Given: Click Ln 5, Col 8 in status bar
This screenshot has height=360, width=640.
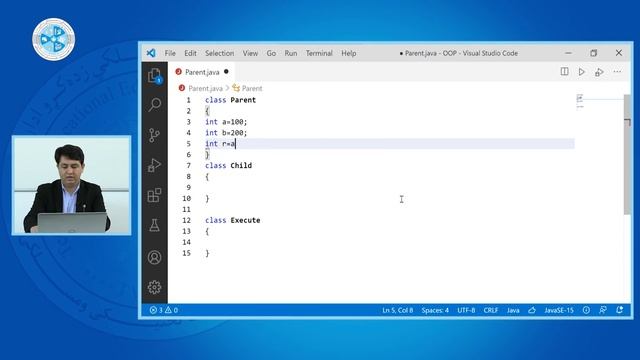Looking at the screenshot, I should tap(398, 310).
